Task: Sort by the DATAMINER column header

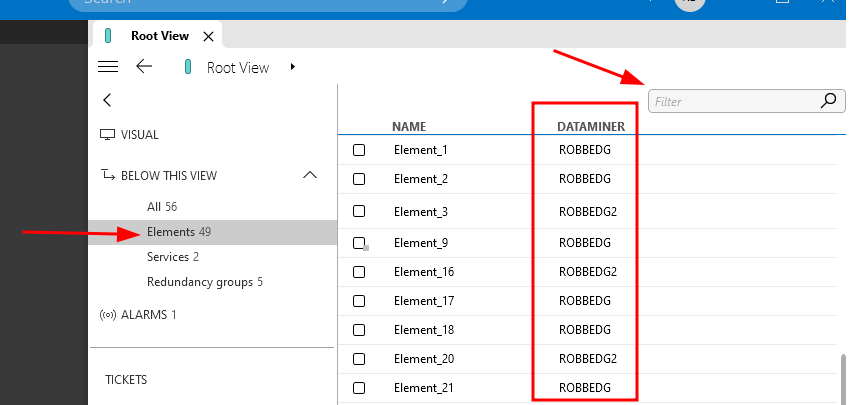Action: tap(591, 127)
